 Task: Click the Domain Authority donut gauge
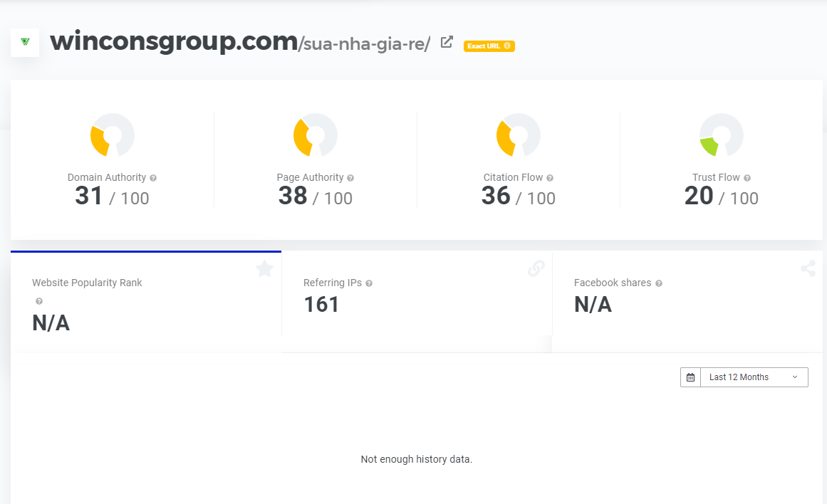pos(113,135)
